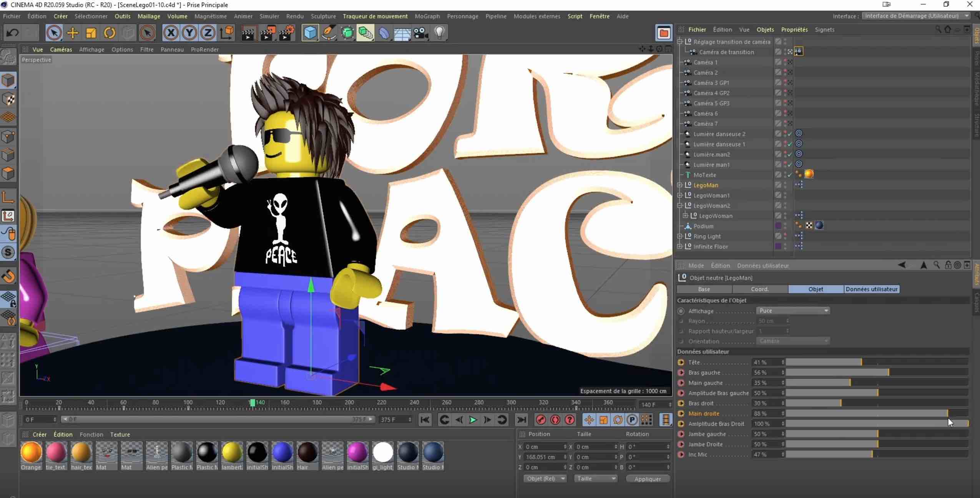Adjust the Main droite slider

877,414
